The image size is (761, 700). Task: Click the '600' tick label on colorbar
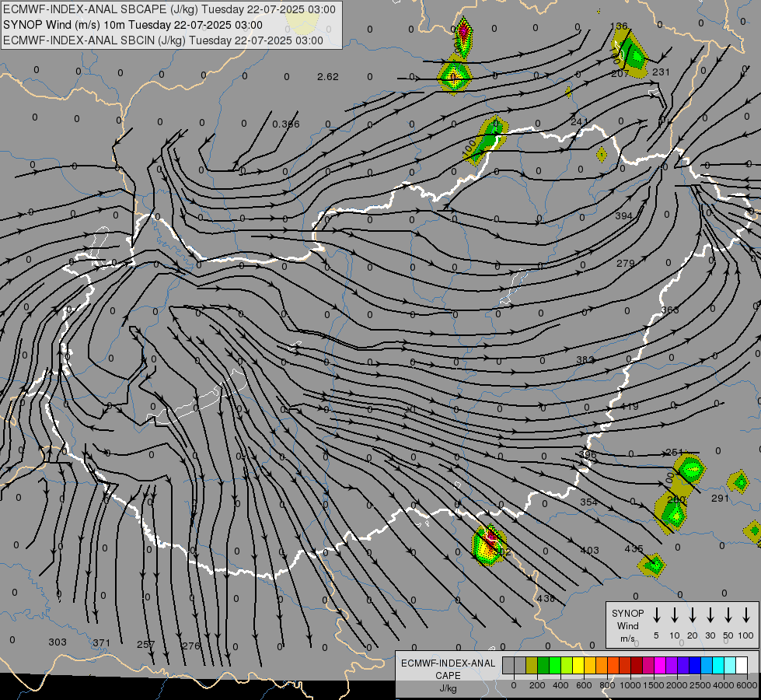coord(584,685)
